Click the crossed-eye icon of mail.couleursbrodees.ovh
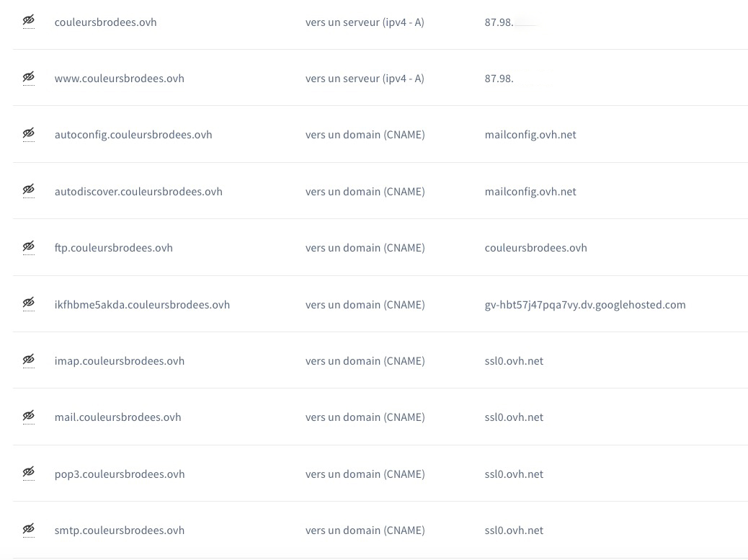748x560 pixels. tap(29, 416)
